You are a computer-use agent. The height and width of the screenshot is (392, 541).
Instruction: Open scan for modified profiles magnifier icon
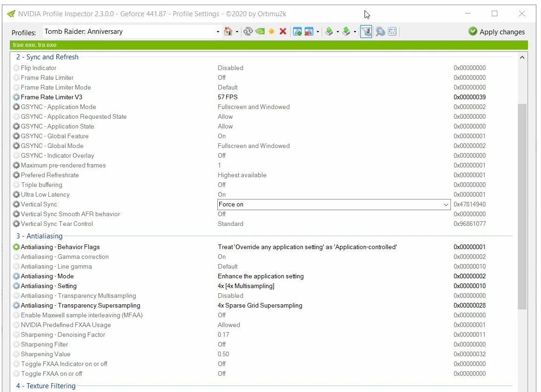tap(380, 32)
